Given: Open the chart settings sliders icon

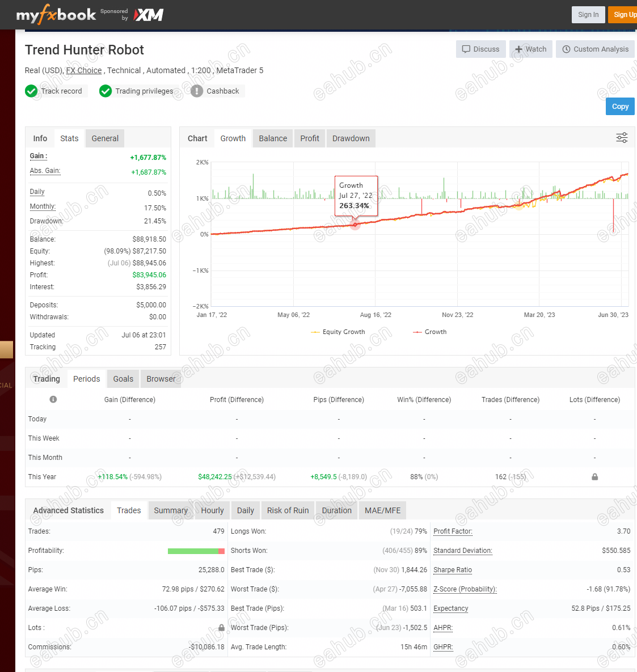Looking at the screenshot, I should click(622, 138).
